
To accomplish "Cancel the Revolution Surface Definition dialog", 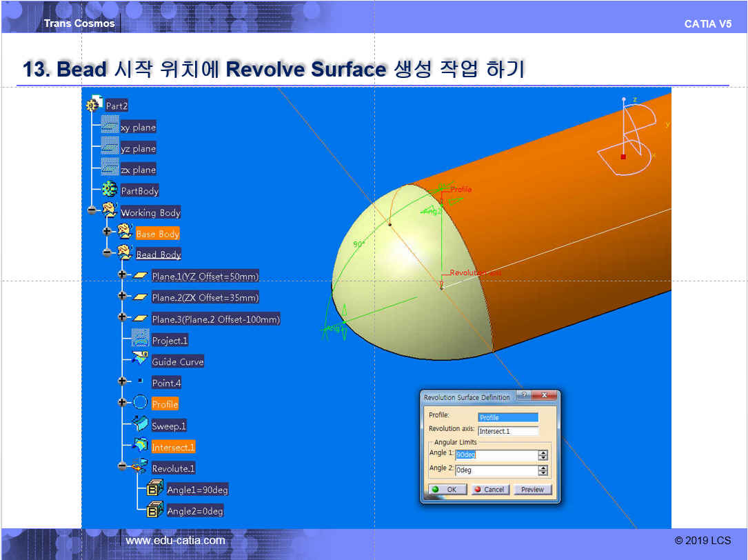I will (489, 490).
